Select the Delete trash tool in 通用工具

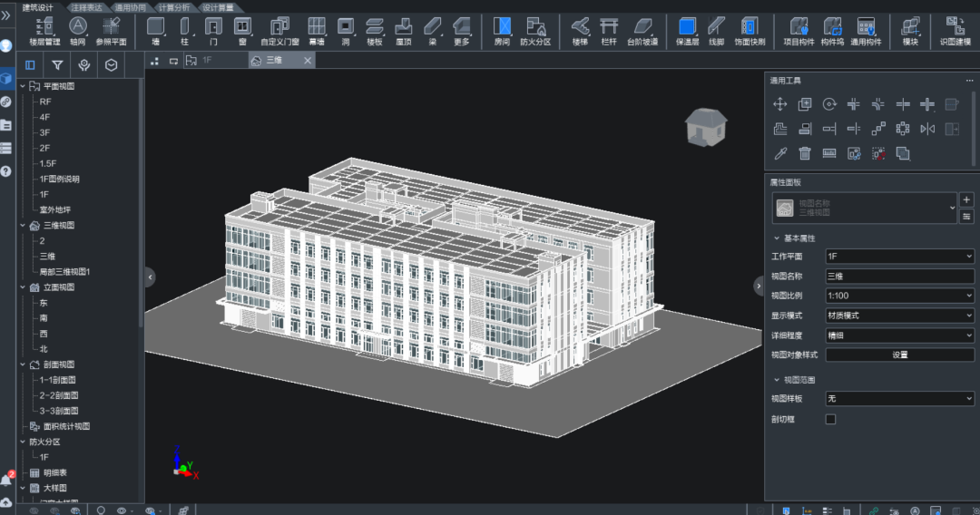click(805, 153)
